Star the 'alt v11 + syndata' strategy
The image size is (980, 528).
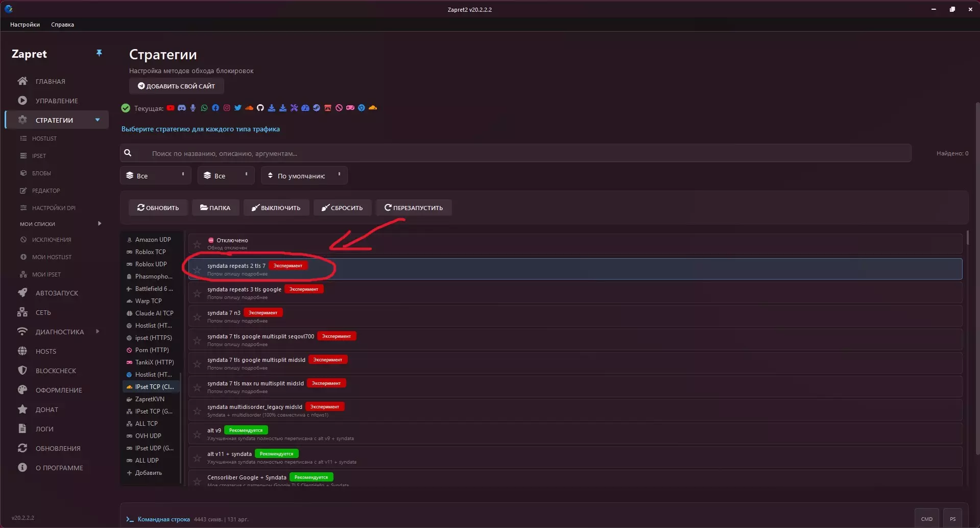tap(197, 457)
